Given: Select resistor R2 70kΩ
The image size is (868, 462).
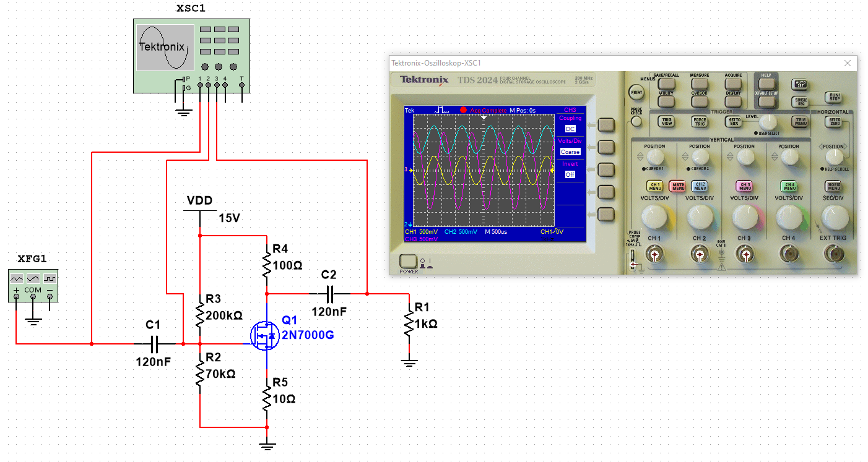Looking at the screenshot, I should click(200, 374).
